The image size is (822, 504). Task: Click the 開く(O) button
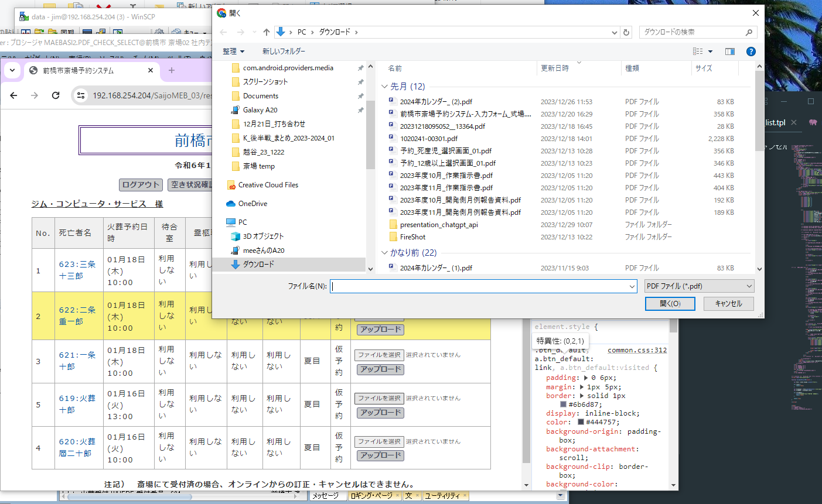(670, 303)
